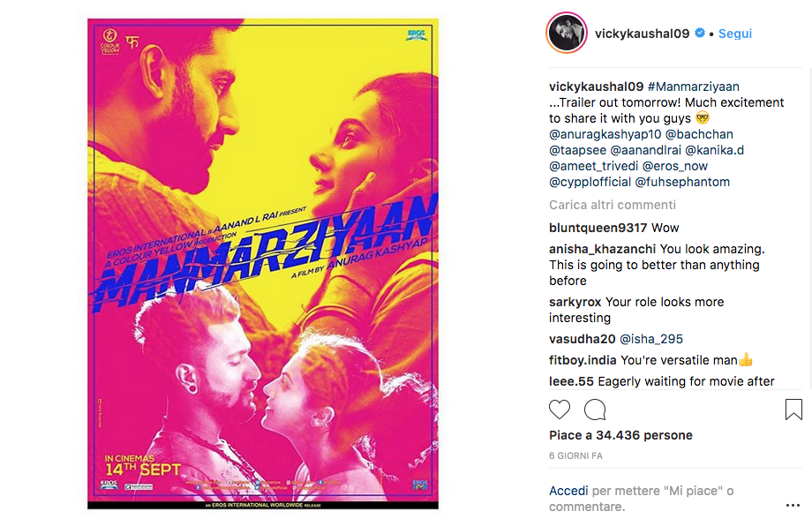Like the post with the heart icon
Image resolution: width=812 pixels, height=526 pixels.
[x=560, y=410]
